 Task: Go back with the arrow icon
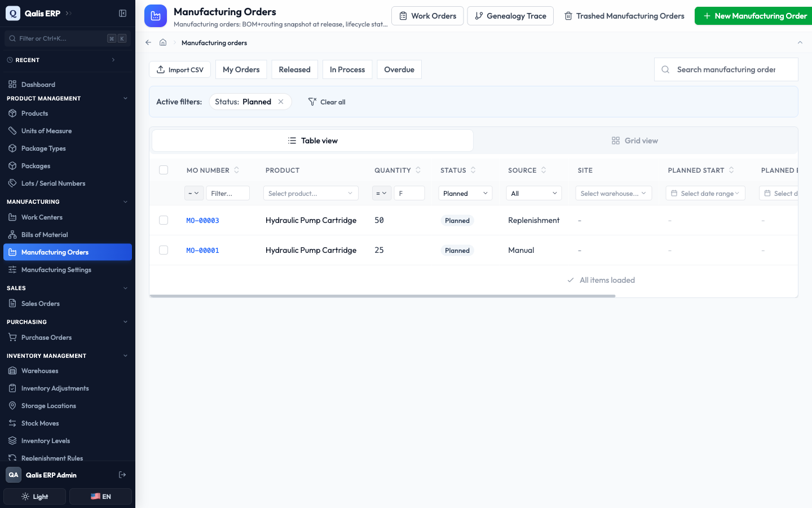[x=148, y=42]
